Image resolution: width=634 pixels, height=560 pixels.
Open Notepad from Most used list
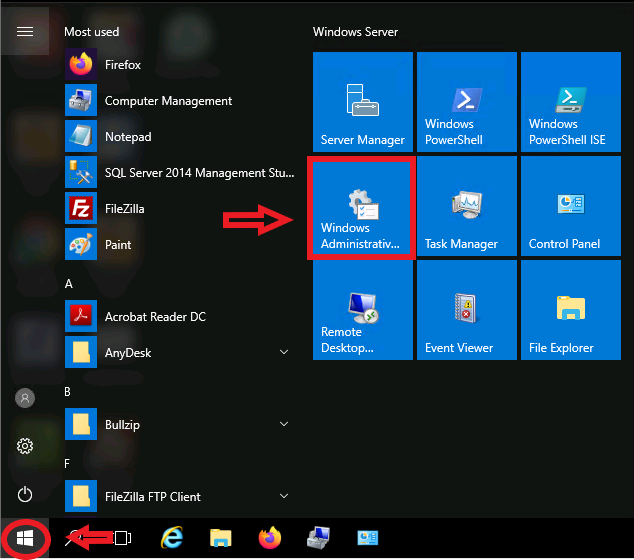[x=180, y=136]
